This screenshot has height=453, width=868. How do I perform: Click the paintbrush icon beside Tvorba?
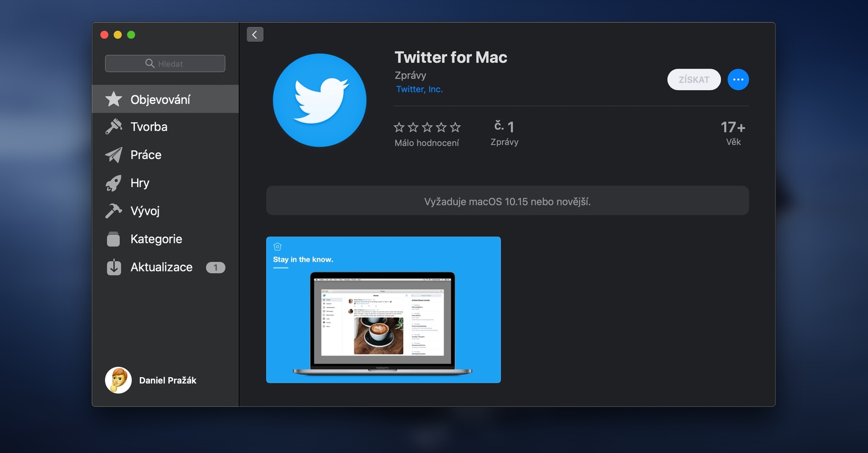(114, 127)
